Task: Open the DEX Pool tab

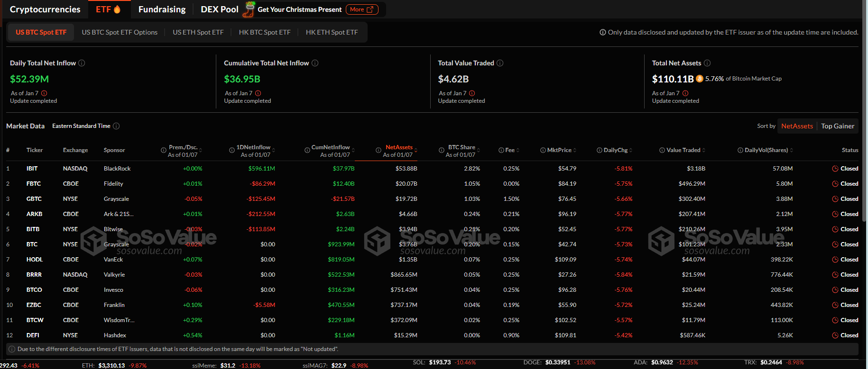Action: click(x=220, y=9)
